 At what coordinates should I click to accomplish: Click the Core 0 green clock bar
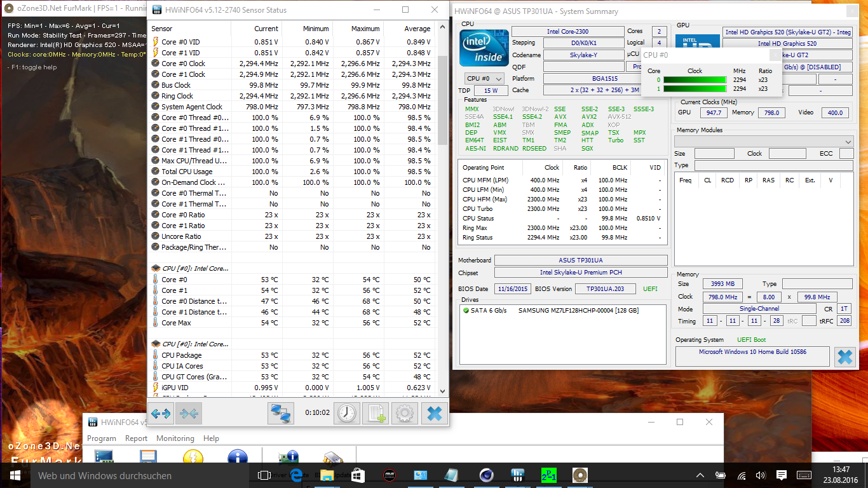point(695,80)
